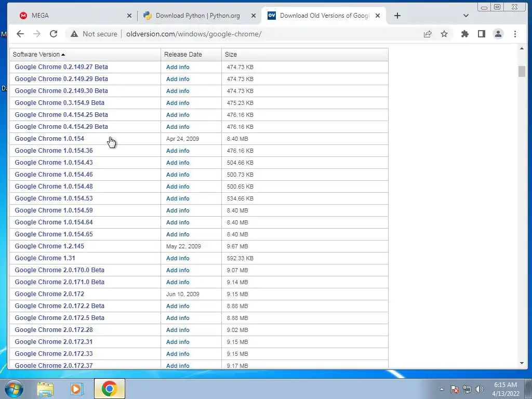
Task: Click the page scrollbar down arrow
Action: click(x=522, y=363)
